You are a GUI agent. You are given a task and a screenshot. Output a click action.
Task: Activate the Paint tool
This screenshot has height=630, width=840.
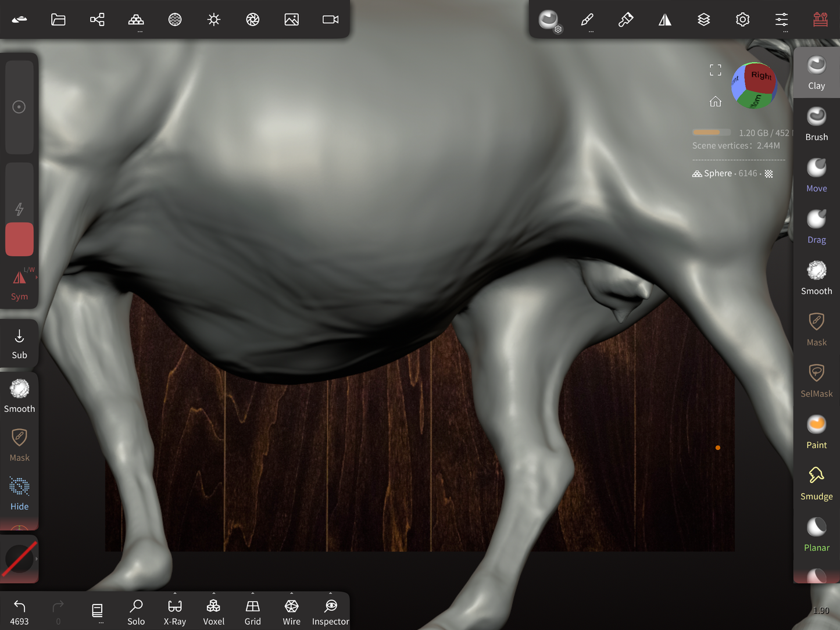point(816,432)
